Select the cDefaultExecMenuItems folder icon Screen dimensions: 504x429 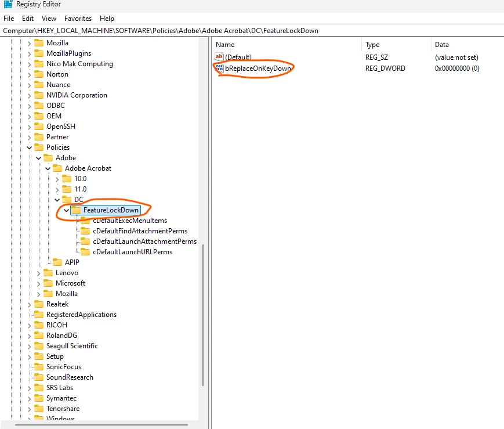point(85,221)
